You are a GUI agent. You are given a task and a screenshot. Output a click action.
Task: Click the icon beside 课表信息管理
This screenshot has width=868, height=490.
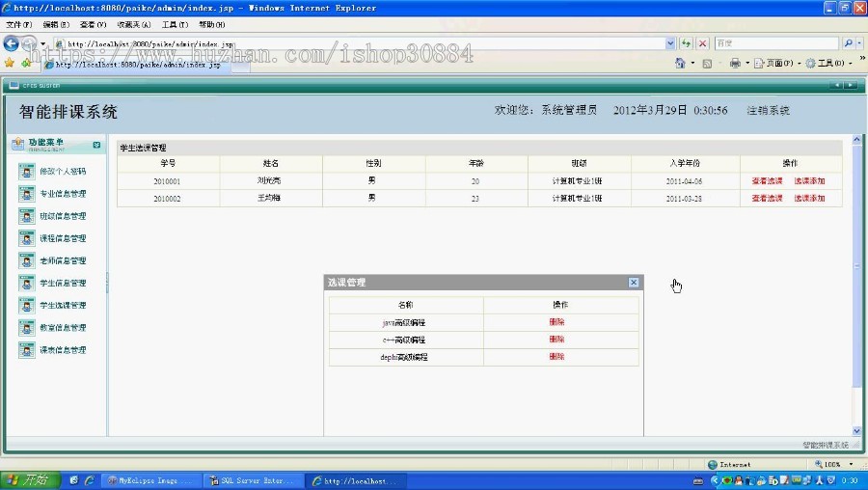[x=26, y=350]
